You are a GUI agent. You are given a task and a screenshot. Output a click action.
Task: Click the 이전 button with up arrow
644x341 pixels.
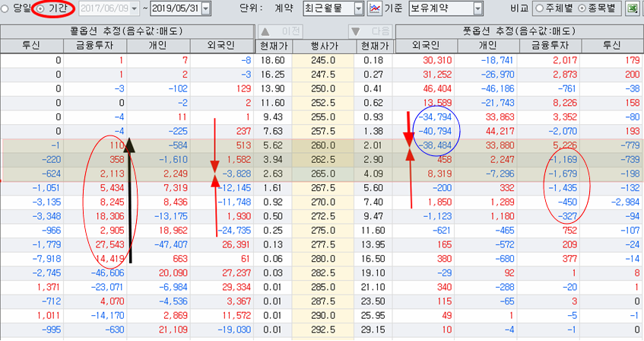tap(281, 32)
